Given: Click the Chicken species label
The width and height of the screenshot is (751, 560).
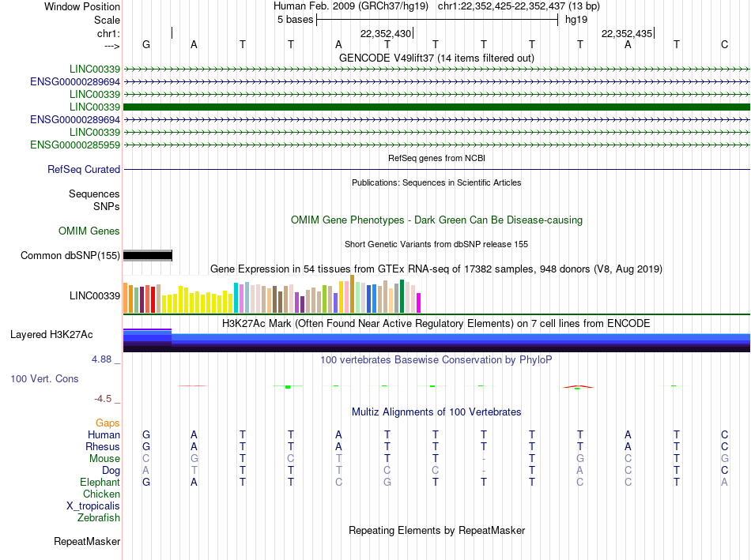Looking at the screenshot, I should click(101, 494).
